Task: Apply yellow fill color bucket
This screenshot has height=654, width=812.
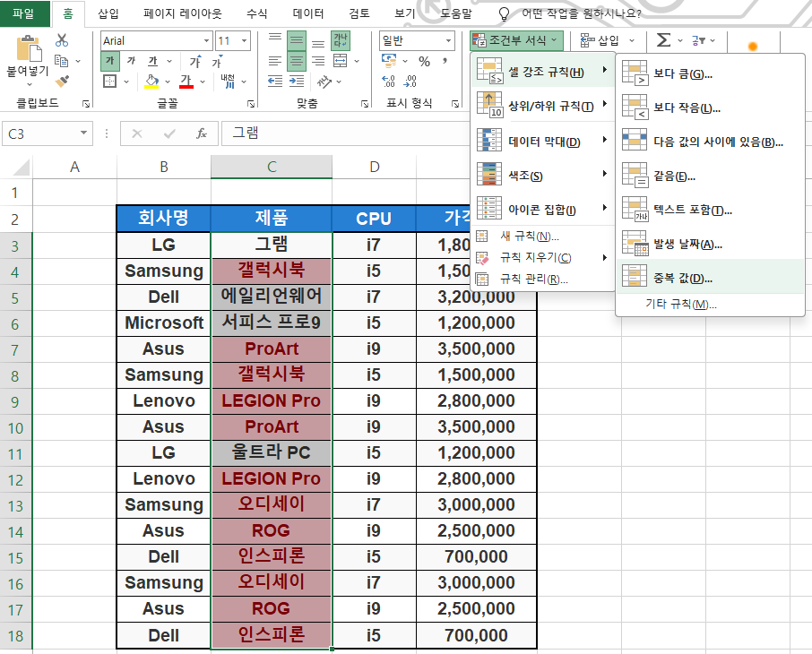Action: [151, 81]
